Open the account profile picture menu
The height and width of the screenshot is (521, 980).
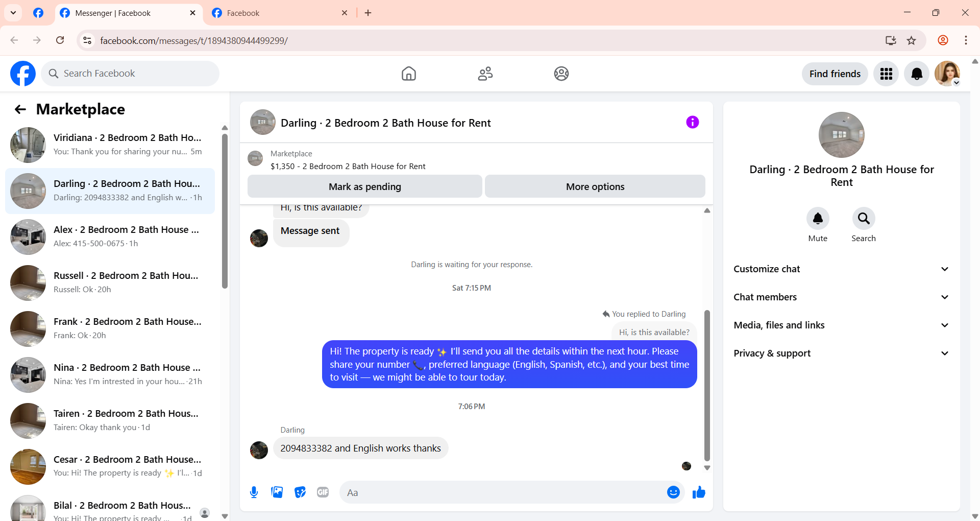[947, 74]
